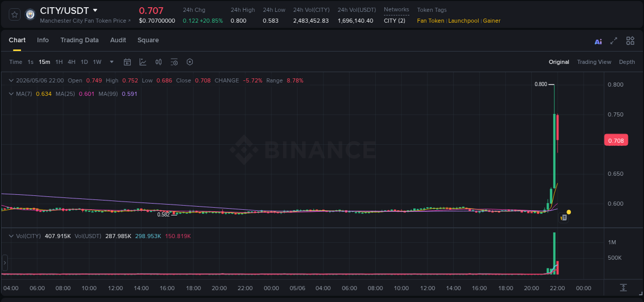
Task: Expand the left side panel arrow
Action: pyautogui.click(x=5, y=263)
